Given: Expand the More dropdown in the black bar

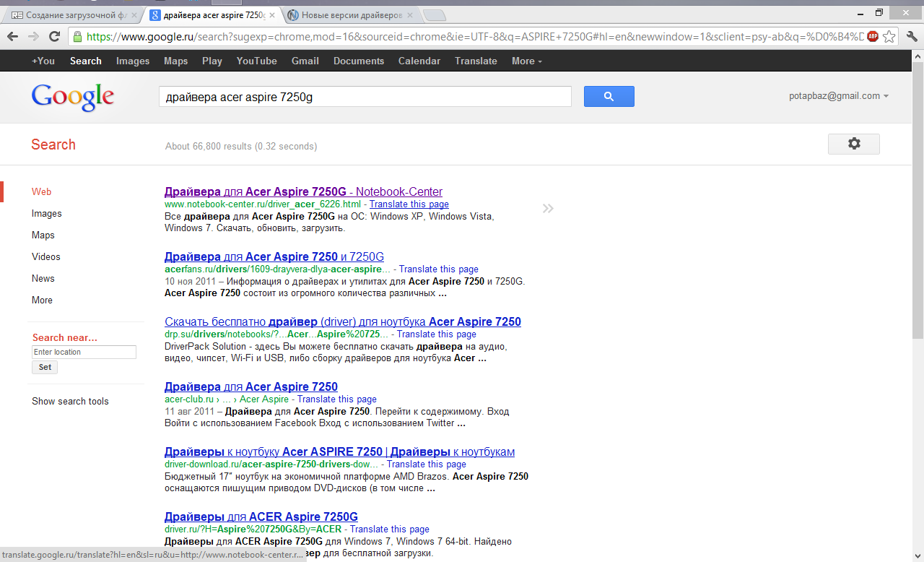Looking at the screenshot, I should click(526, 61).
